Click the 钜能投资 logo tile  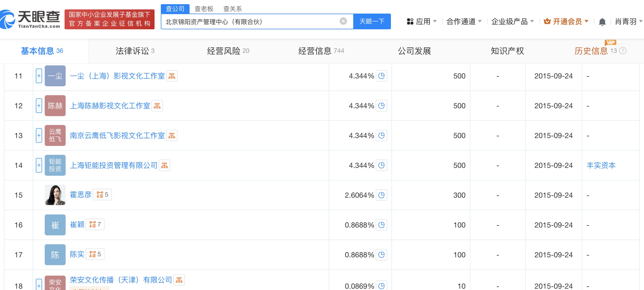coord(55,165)
